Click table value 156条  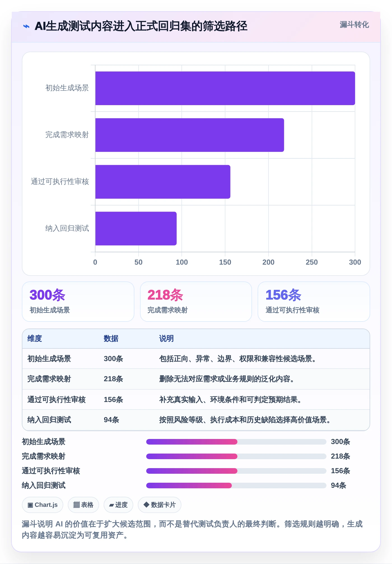pyautogui.click(x=113, y=400)
